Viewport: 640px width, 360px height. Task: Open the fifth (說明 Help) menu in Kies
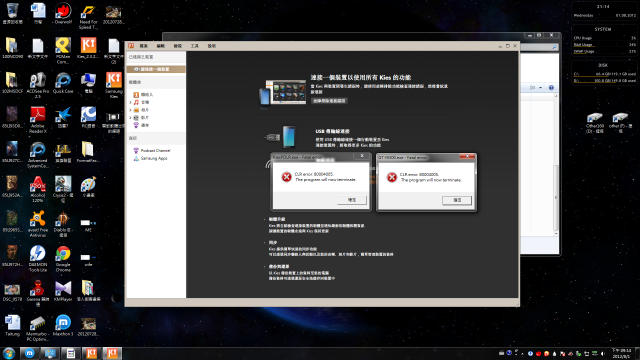pos(211,46)
